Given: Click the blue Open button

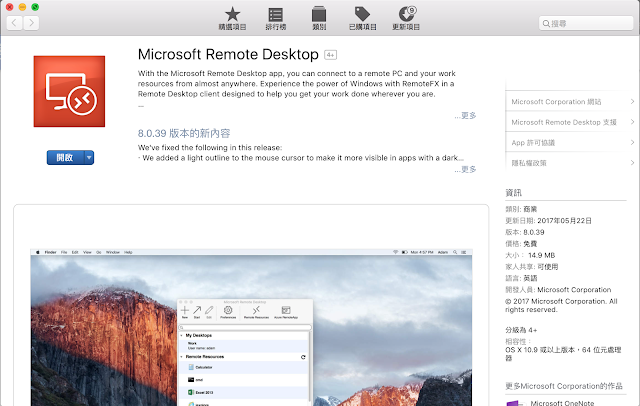Looking at the screenshot, I should (65, 158).
